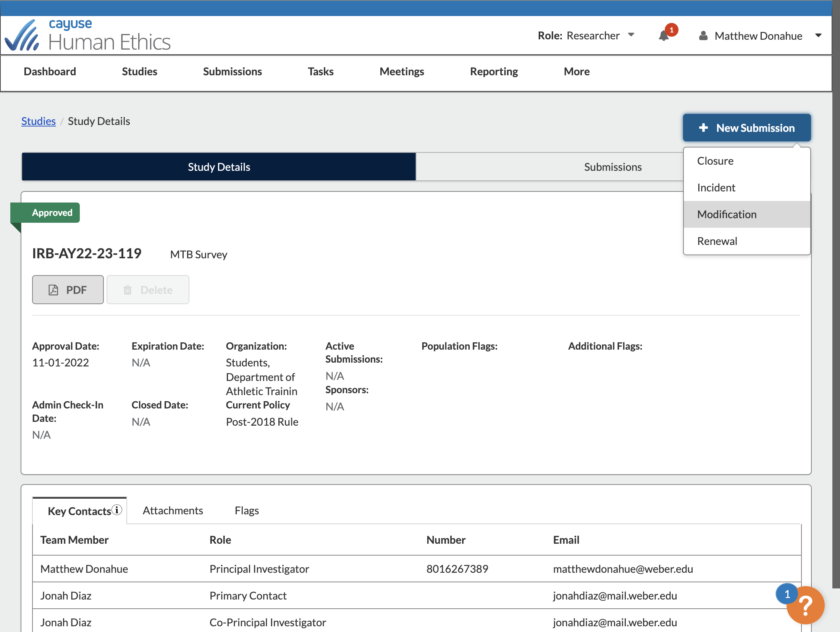
Task: Switch to the Attachments tab
Action: [173, 510]
